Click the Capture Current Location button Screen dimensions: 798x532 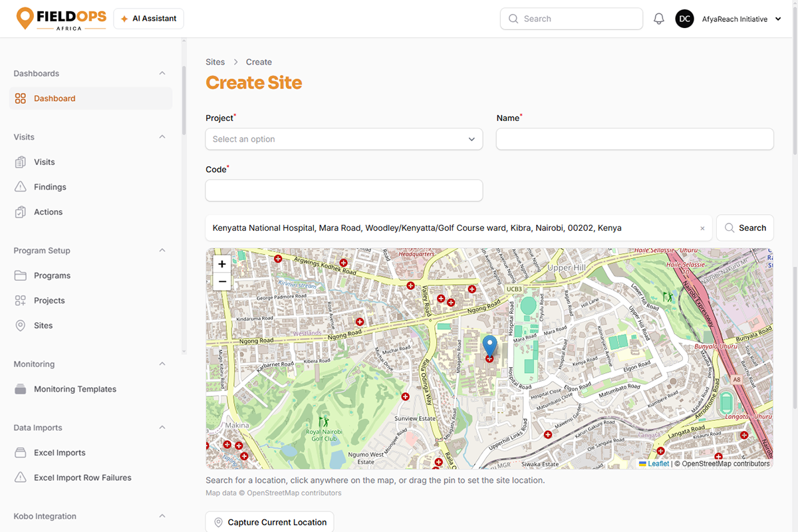[x=269, y=523]
